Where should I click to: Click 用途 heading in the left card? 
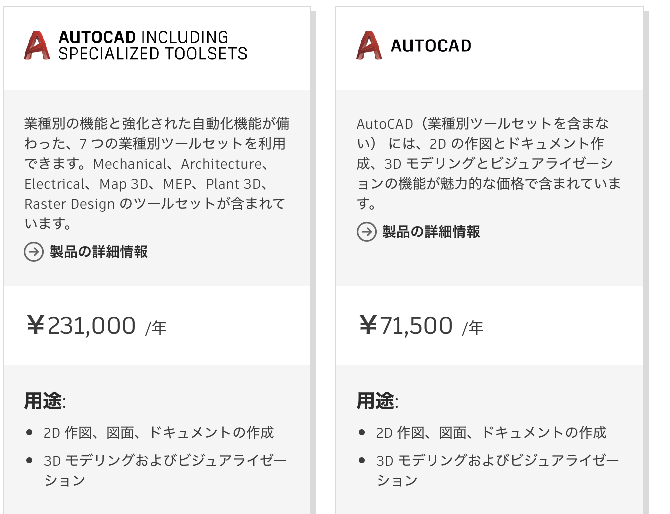pos(44,401)
